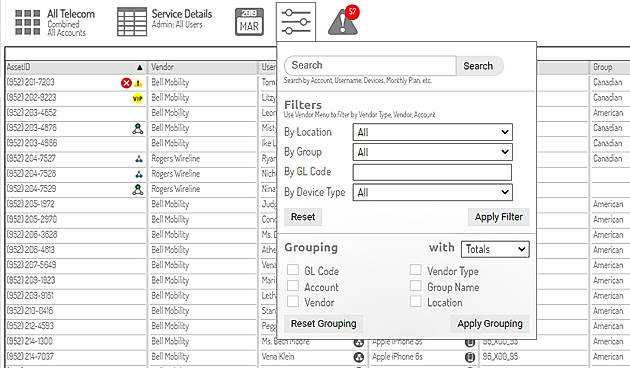Viewport: 630px width, 368px height.
Task: Click the Reset Grouping button
Action: 323,324
